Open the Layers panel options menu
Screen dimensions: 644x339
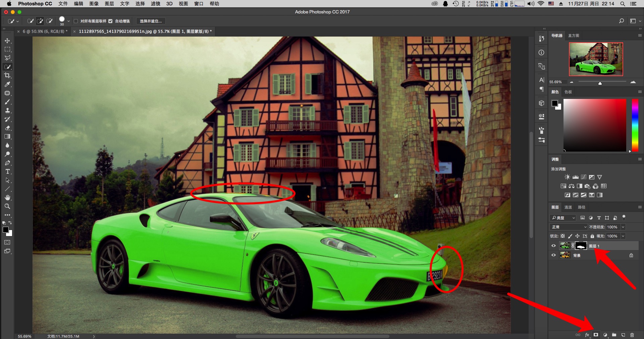[x=640, y=207]
